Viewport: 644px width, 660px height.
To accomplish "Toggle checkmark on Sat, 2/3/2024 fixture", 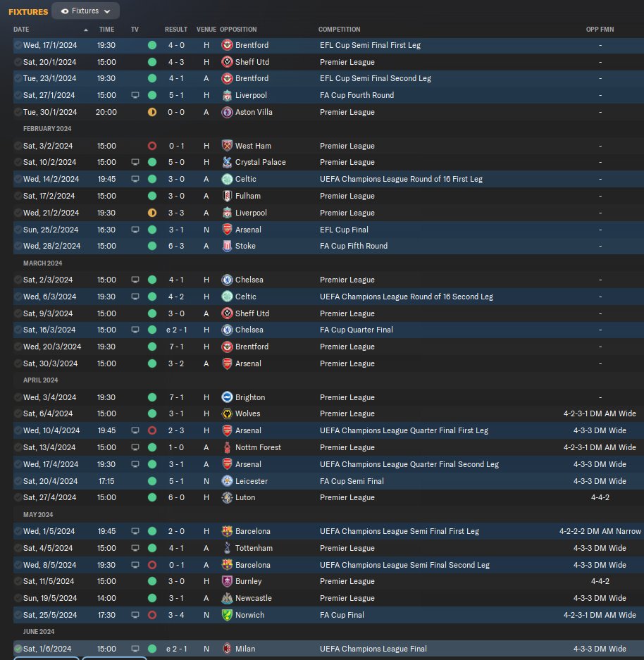I will point(18,280).
